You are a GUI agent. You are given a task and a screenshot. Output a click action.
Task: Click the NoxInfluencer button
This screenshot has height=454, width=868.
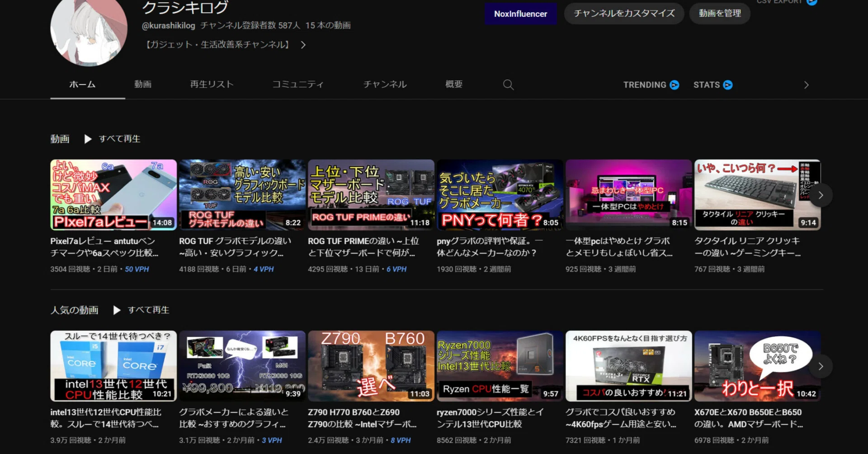click(520, 14)
